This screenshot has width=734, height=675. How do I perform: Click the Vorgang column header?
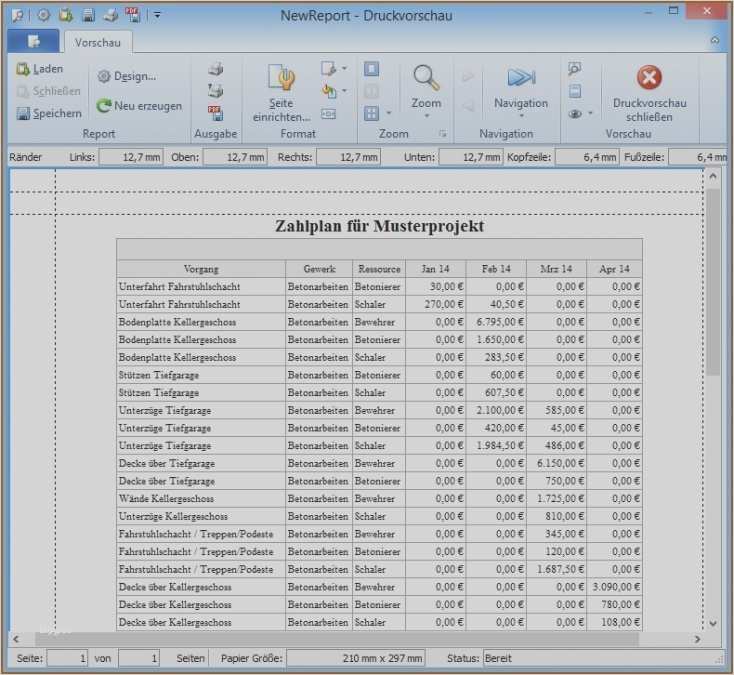(x=201, y=269)
